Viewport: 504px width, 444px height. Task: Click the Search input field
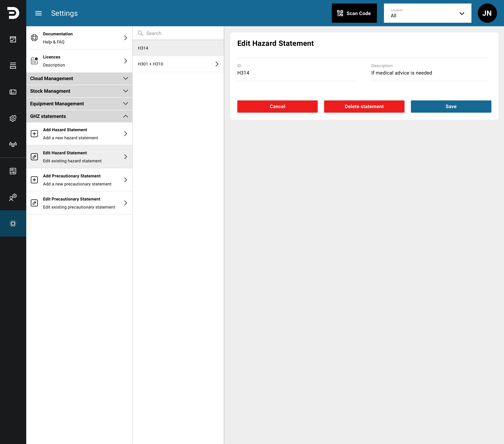(x=178, y=33)
